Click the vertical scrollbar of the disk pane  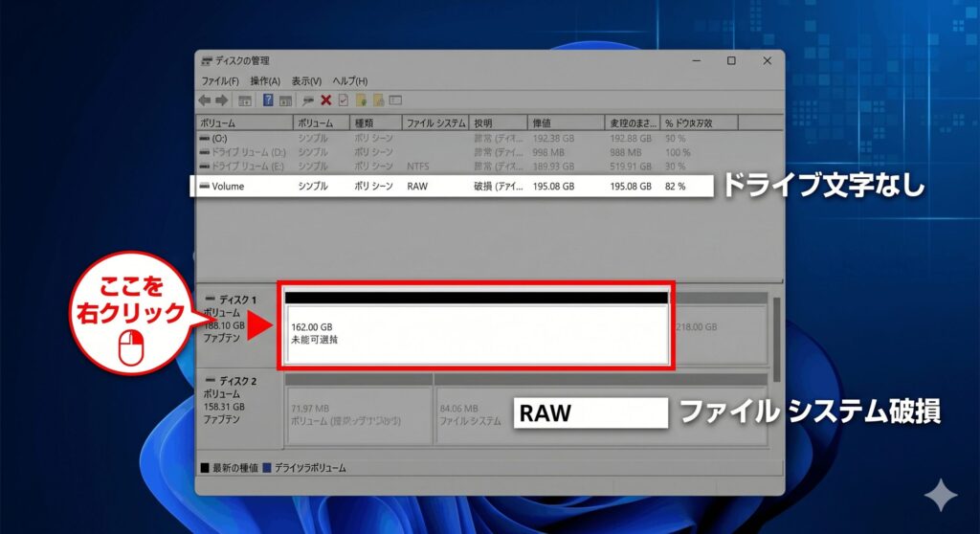pos(776,340)
